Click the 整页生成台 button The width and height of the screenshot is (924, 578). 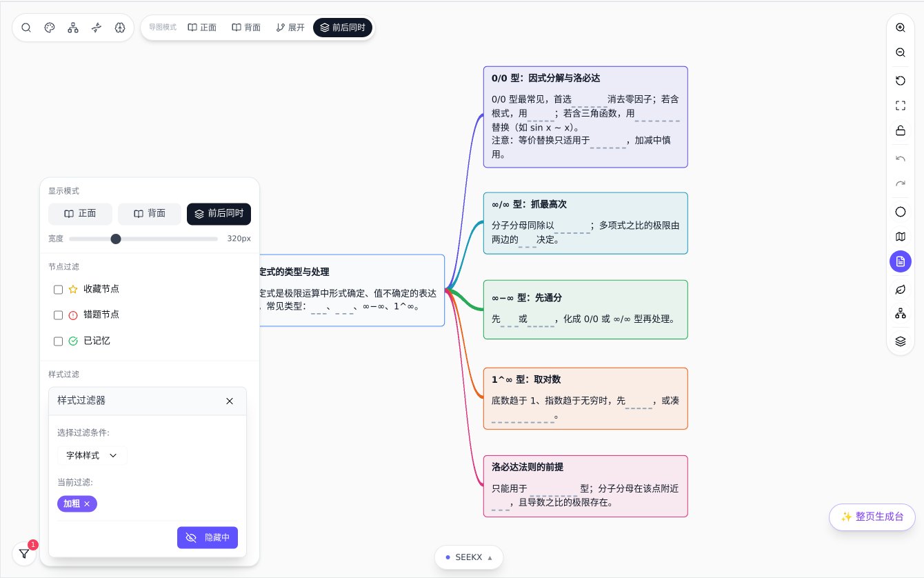(x=872, y=517)
